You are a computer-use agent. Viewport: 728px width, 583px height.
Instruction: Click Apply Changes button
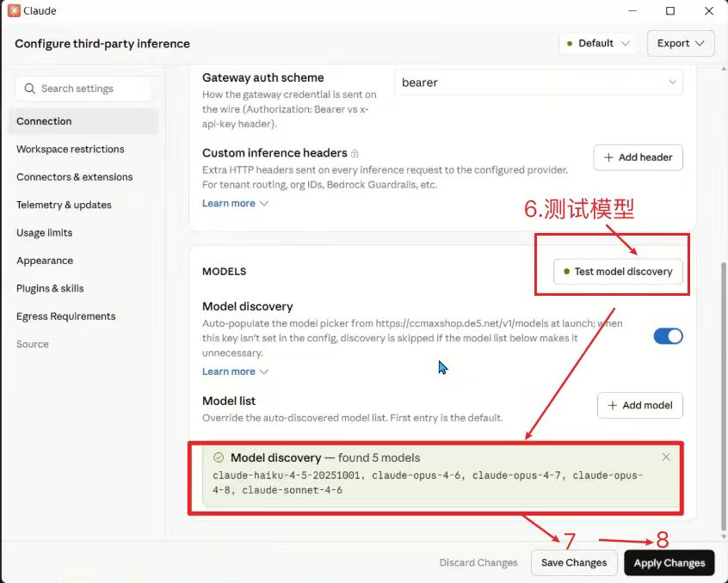669,562
